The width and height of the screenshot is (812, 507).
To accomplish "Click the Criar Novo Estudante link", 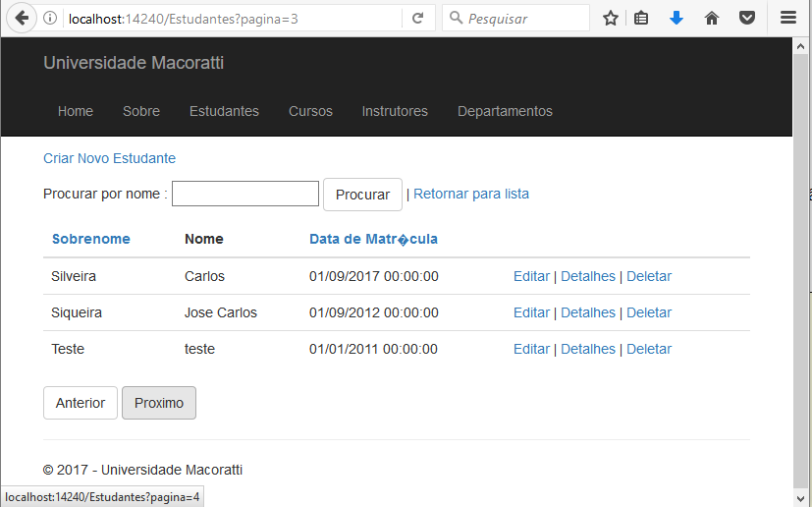I will coord(109,158).
